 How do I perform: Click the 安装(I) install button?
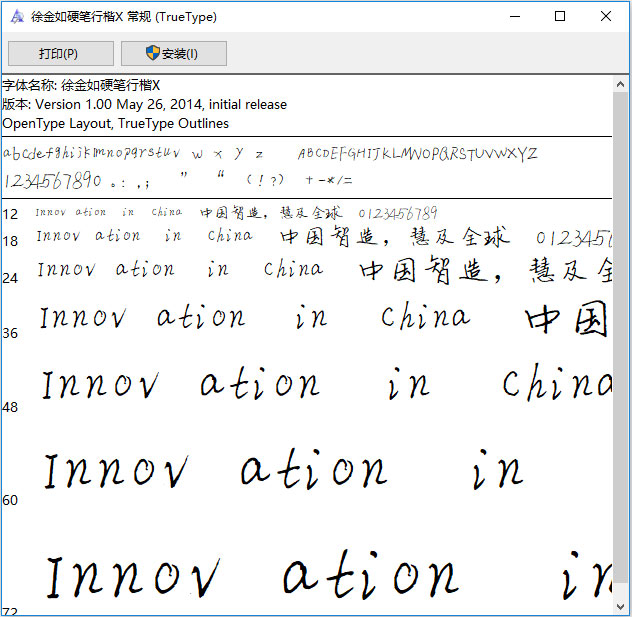click(174, 53)
